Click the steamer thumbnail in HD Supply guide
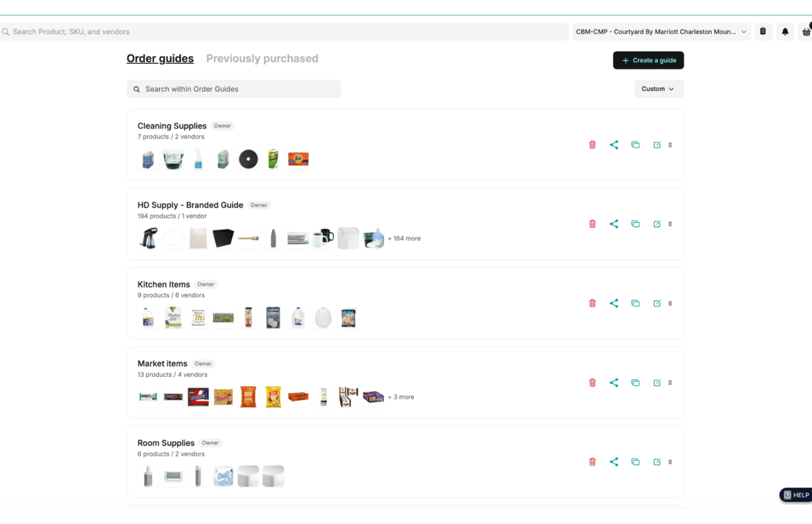The width and height of the screenshot is (812, 524). pyautogui.click(x=148, y=239)
